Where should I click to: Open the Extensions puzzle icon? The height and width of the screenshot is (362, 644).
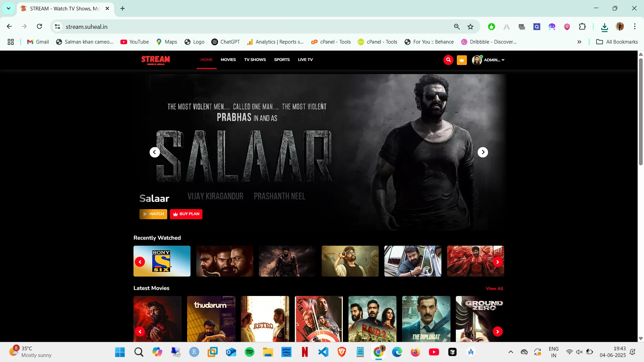pos(582,26)
